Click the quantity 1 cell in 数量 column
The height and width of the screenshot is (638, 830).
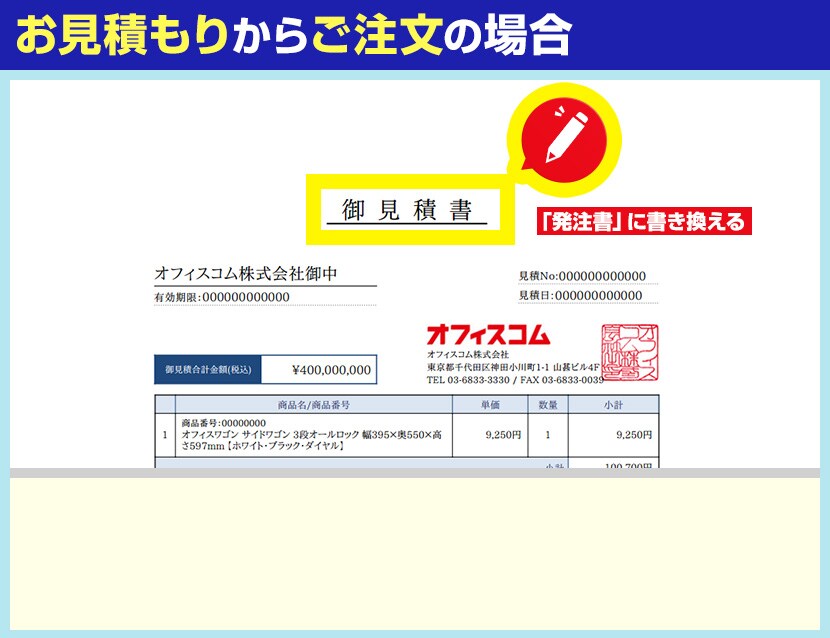548,435
